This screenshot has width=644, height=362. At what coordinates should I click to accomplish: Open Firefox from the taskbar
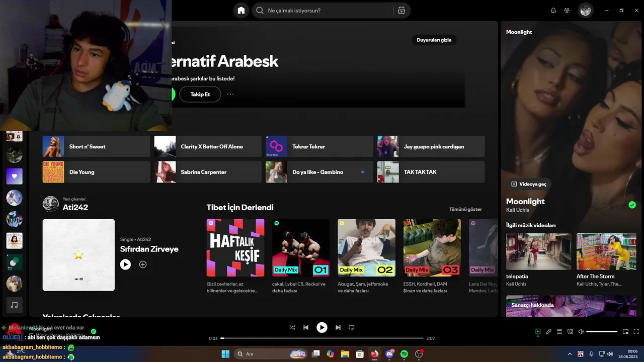tap(374, 354)
